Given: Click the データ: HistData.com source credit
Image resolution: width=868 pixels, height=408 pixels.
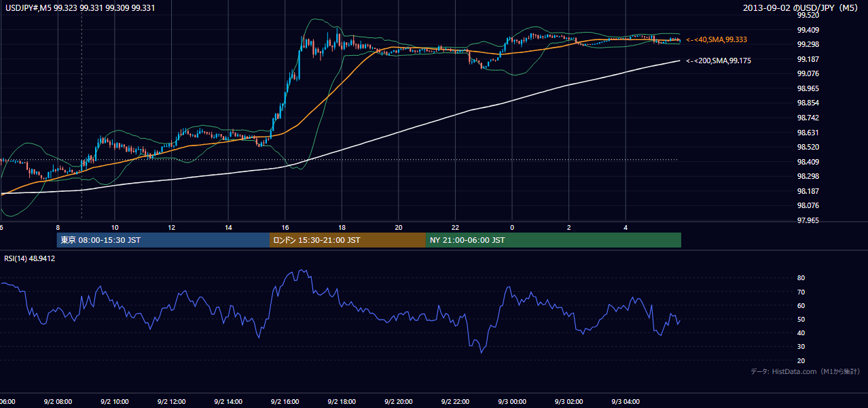Looking at the screenshot, I should tap(805, 371).
